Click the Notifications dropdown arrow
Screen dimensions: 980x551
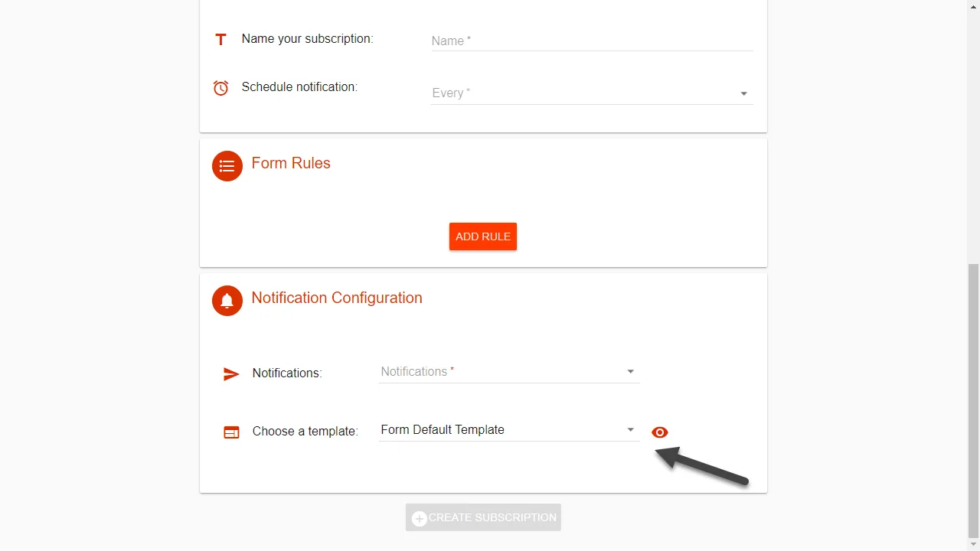point(631,372)
